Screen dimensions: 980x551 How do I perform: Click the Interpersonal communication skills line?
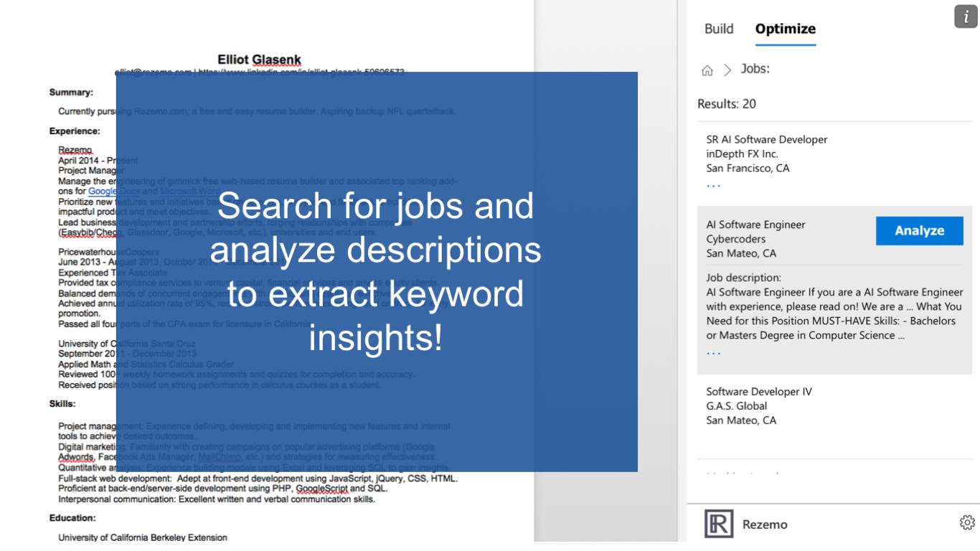pos(217,499)
